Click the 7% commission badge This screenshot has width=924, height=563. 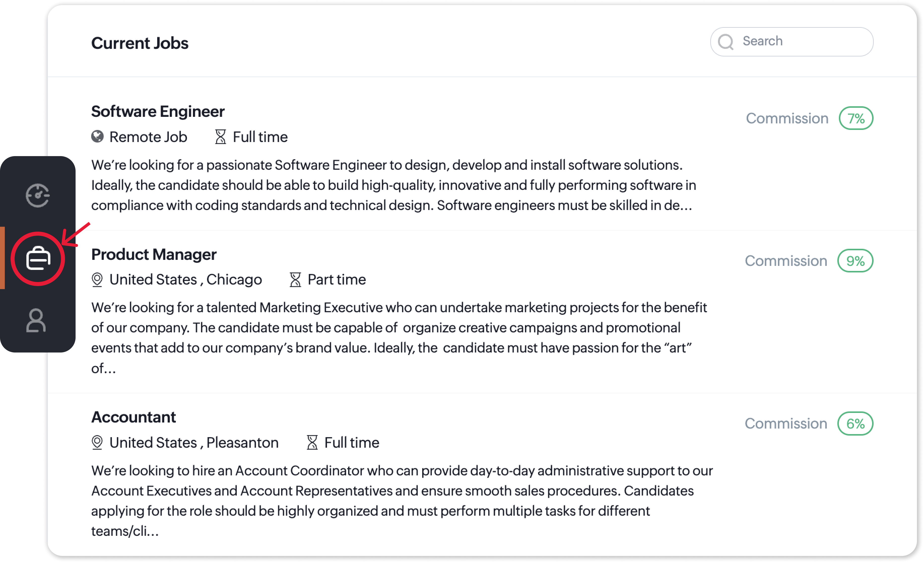pos(856,118)
